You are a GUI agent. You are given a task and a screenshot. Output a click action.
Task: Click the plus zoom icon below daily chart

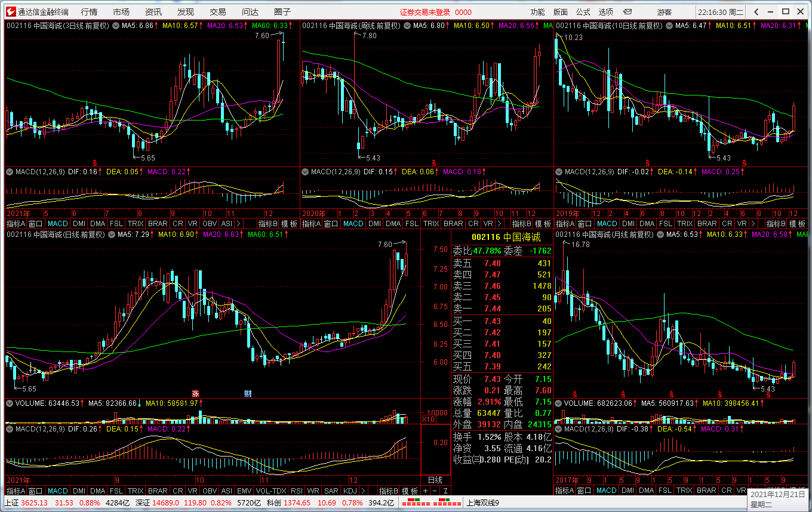pos(425,491)
